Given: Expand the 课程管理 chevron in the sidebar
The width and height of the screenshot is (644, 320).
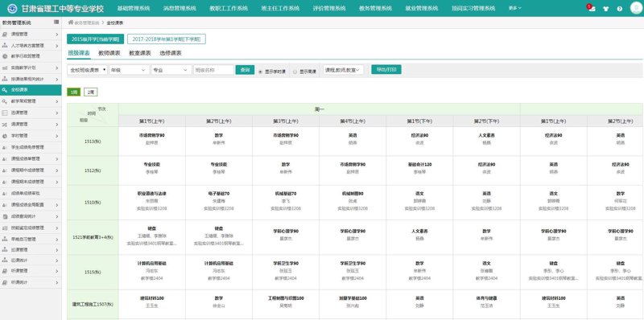Looking at the screenshot, I should 56,35.
